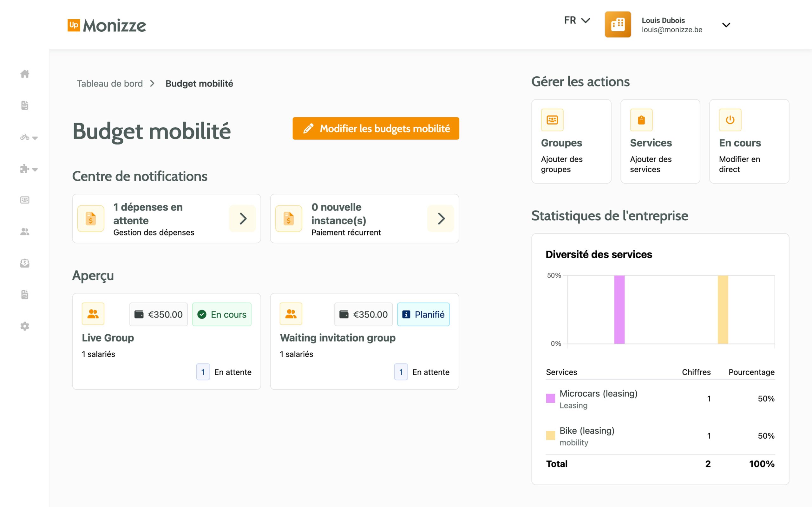Click the power icon on En cours card
This screenshot has height=507, width=812.
(x=730, y=120)
